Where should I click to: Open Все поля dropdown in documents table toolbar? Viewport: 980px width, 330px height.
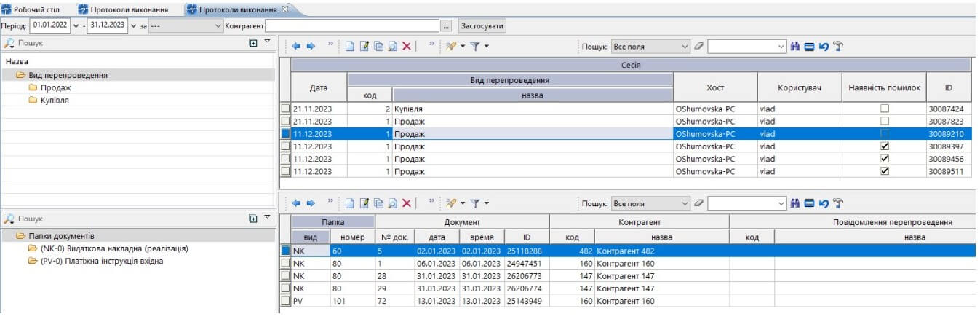pos(685,203)
